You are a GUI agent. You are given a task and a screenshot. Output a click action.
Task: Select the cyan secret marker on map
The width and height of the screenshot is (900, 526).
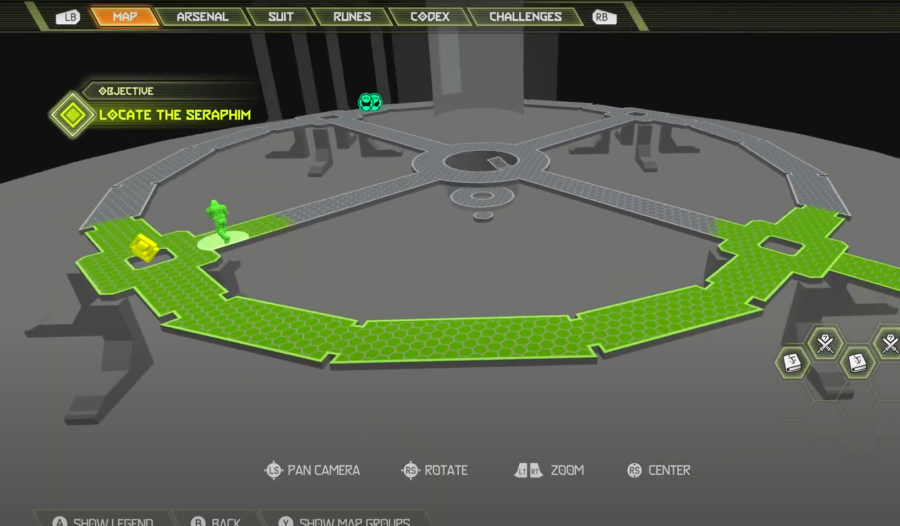pyautogui.click(x=370, y=102)
